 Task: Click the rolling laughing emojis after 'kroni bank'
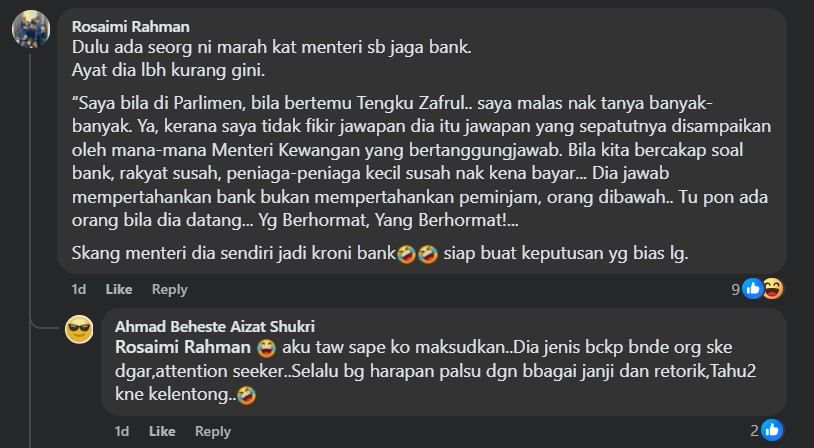[x=417, y=254]
